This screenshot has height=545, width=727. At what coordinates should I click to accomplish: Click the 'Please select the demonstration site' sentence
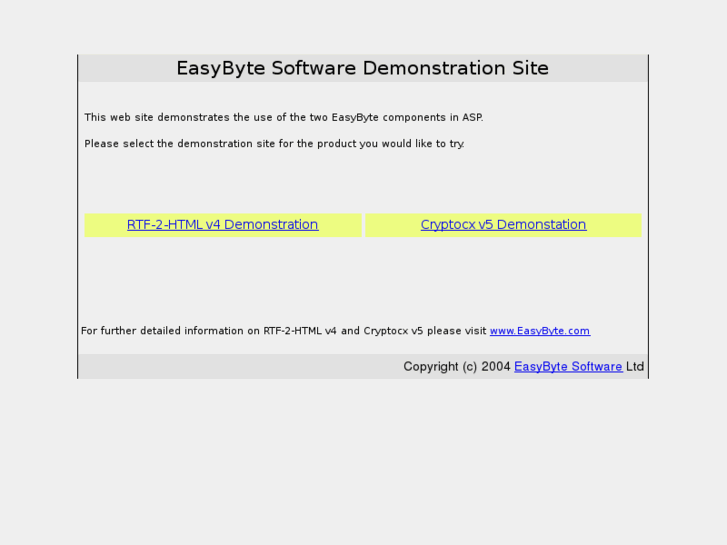tap(274, 144)
